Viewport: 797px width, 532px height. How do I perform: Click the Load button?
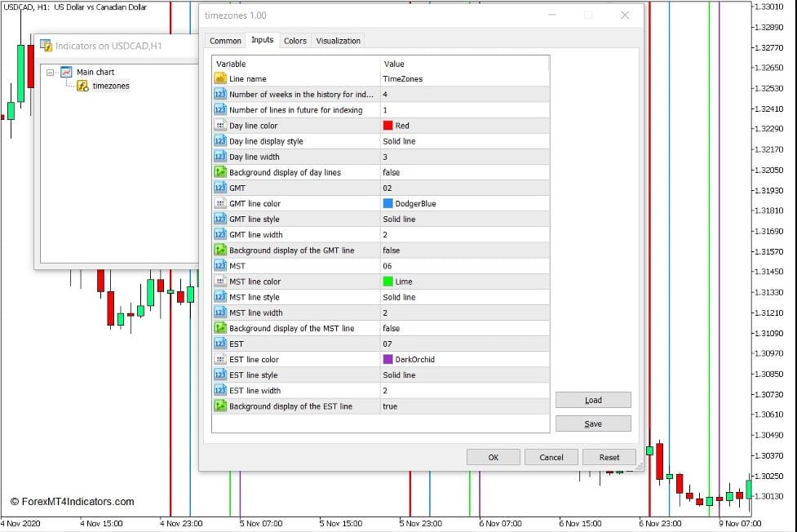point(593,400)
